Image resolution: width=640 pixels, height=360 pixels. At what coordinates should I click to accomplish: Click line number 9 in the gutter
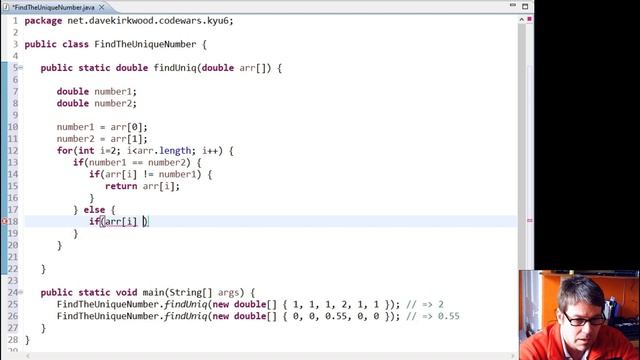click(x=15, y=115)
